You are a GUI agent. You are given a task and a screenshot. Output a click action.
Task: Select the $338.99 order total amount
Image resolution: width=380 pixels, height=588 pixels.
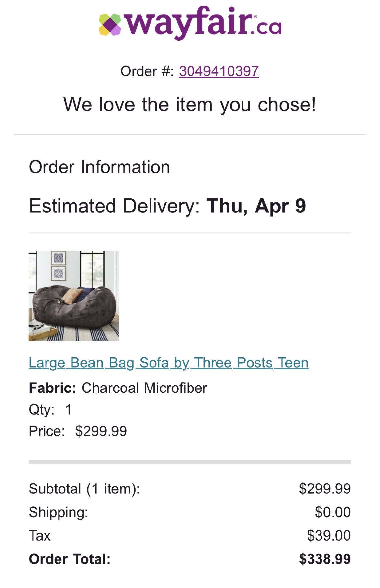325,559
